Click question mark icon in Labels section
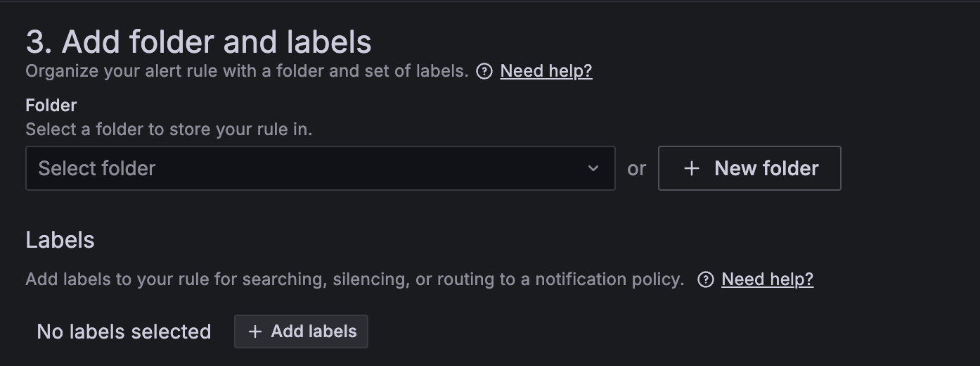Image resolution: width=980 pixels, height=366 pixels. click(705, 279)
